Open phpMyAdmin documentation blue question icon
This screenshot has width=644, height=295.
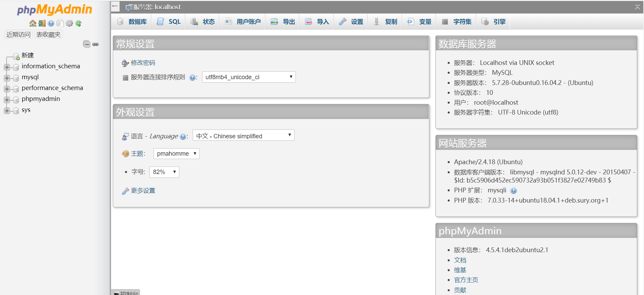tap(51, 23)
